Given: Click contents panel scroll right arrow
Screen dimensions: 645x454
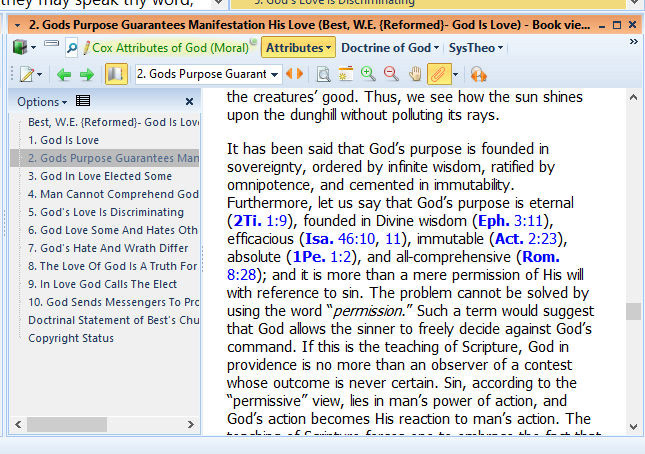Looking at the screenshot, I should tap(190, 424).
